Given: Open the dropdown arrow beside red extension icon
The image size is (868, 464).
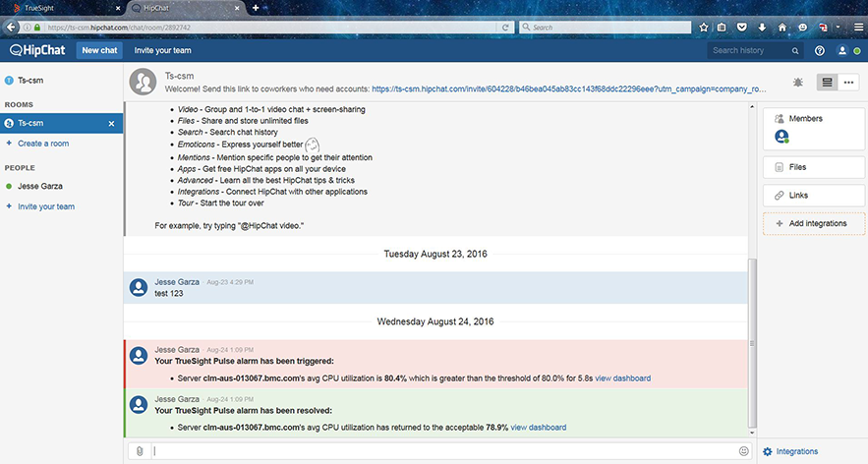Looking at the screenshot, I should [838, 28].
